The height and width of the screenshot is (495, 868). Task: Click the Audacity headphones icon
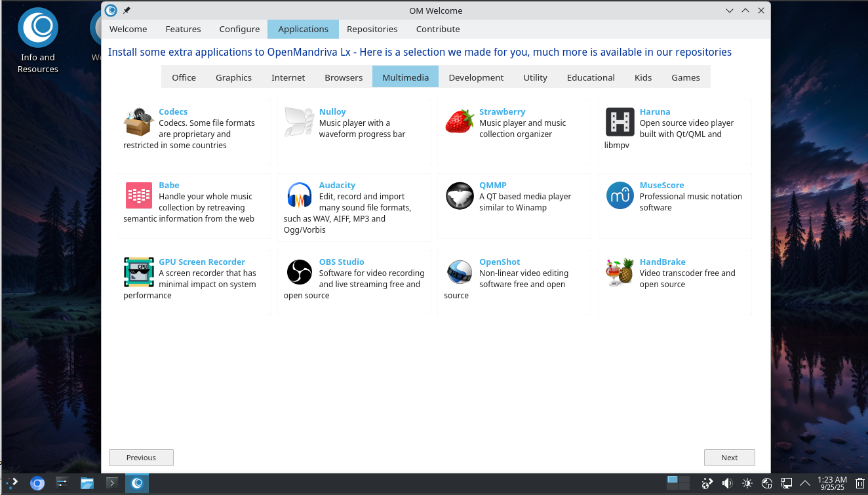[299, 196]
